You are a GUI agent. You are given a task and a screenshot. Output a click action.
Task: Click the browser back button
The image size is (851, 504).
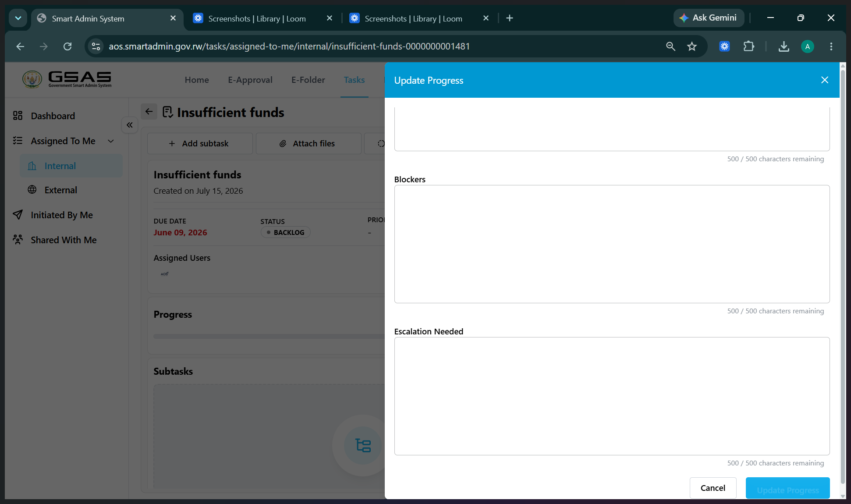point(20,46)
